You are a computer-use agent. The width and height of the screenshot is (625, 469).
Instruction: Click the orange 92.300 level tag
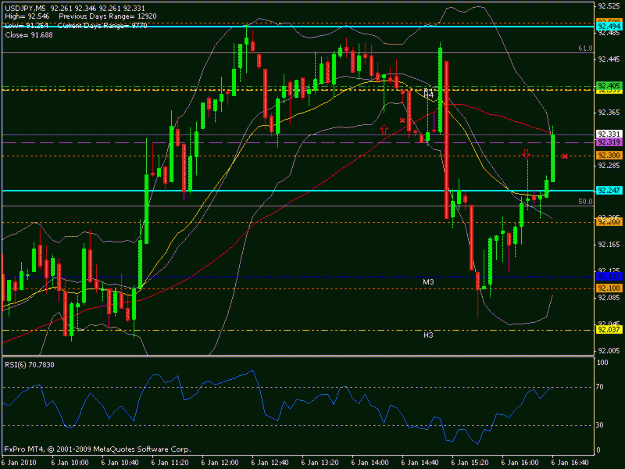609,155
